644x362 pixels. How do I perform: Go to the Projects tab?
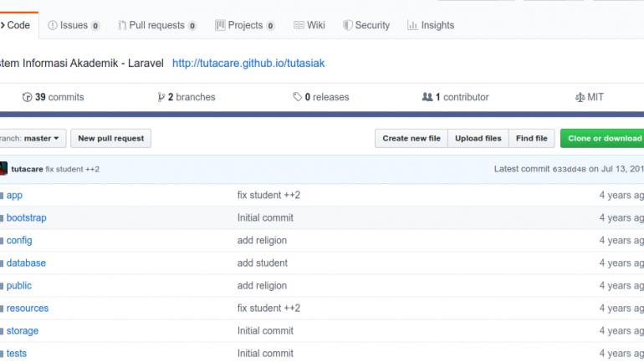[x=245, y=25]
